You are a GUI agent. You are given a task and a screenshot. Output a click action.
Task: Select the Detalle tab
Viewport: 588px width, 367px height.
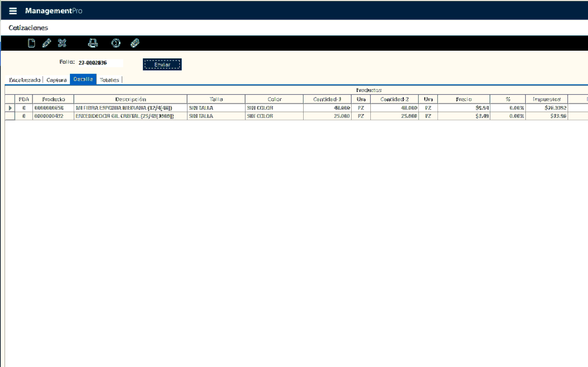point(83,79)
